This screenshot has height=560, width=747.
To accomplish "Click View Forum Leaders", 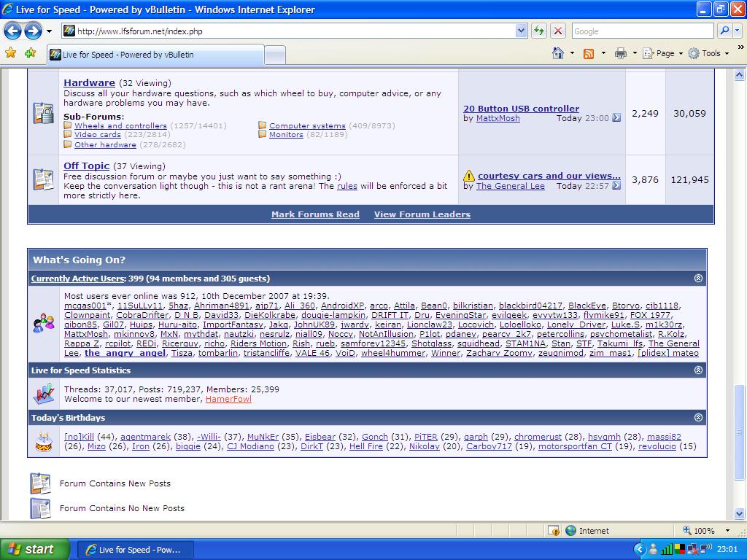I will 422,214.
